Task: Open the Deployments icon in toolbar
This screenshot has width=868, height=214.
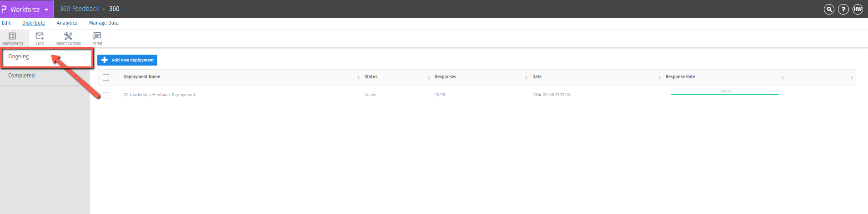Action: pos(12,36)
